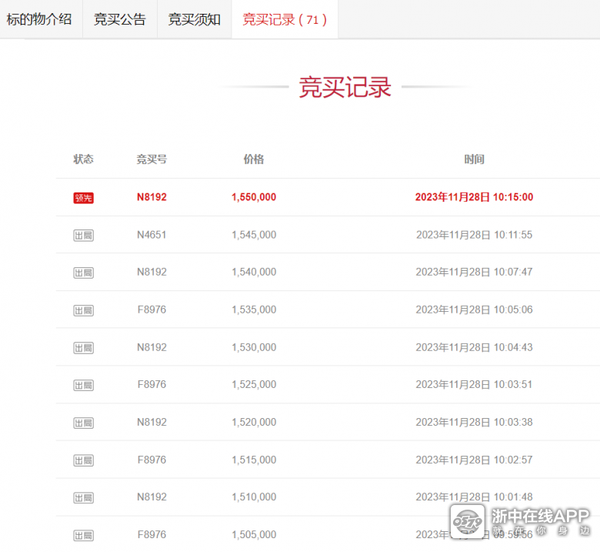Image resolution: width=600 pixels, height=552 pixels.
Task: Open the 标的物介绍 tab
Action: tap(39, 19)
